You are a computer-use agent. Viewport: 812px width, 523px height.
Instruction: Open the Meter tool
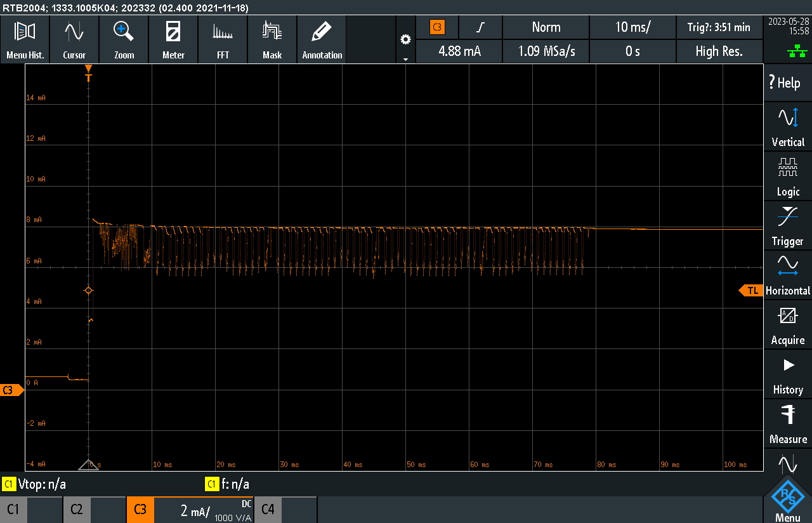(173, 39)
